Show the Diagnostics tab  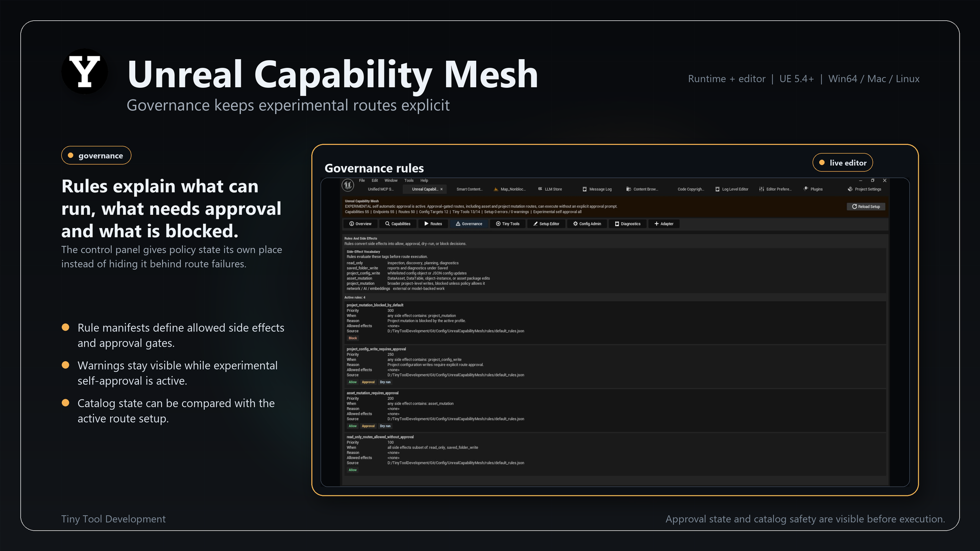(x=627, y=224)
